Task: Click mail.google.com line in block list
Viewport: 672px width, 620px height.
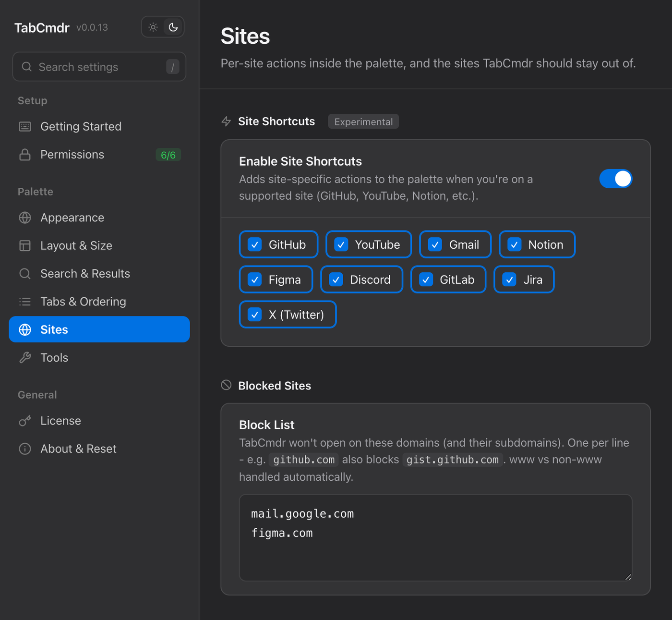Action: [302, 514]
